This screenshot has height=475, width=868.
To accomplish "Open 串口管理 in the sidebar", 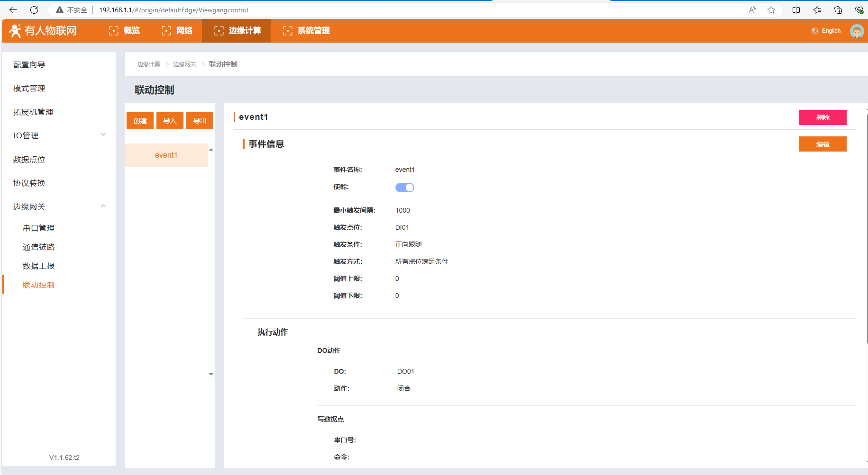I will point(38,228).
